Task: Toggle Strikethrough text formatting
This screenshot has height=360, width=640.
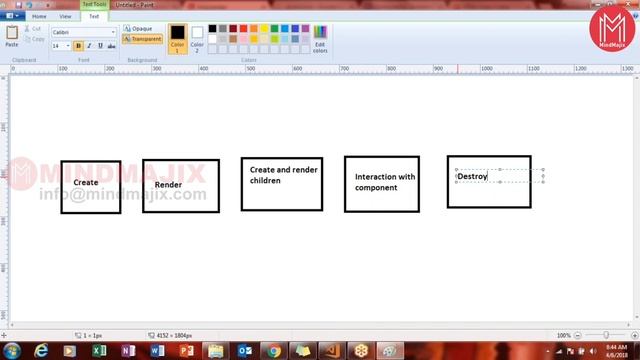Action: (111, 46)
